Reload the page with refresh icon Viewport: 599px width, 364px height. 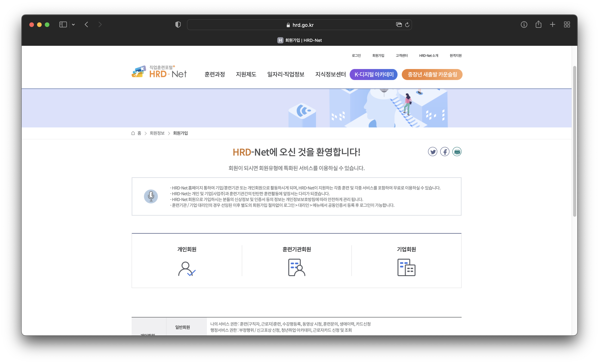coord(407,24)
